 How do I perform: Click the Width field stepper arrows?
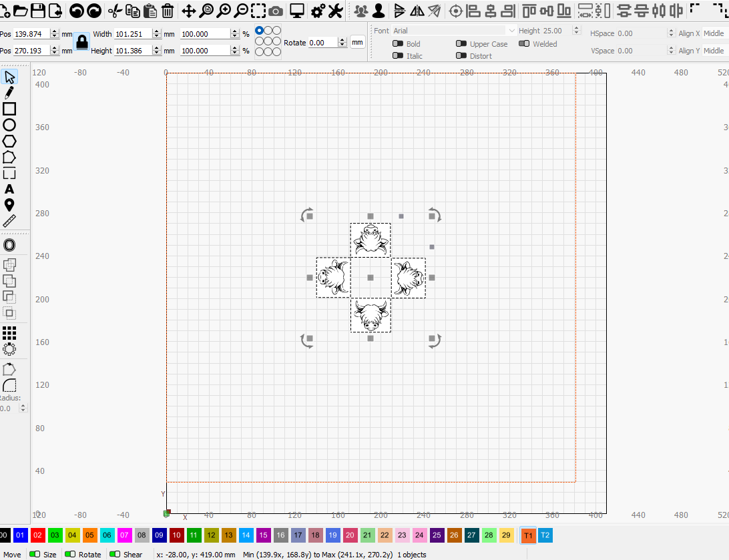pyautogui.click(x=157, y=34)
